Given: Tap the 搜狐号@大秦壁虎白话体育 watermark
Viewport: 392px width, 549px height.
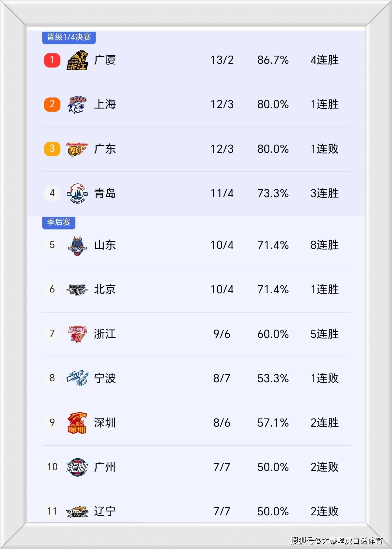Looking at the screenshot, I should [x=336, y=541].
